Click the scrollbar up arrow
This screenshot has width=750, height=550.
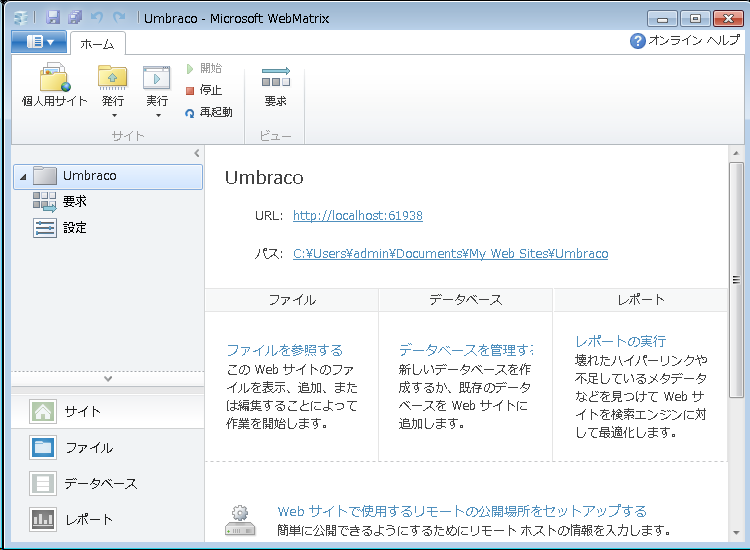(x=736, y=153)
